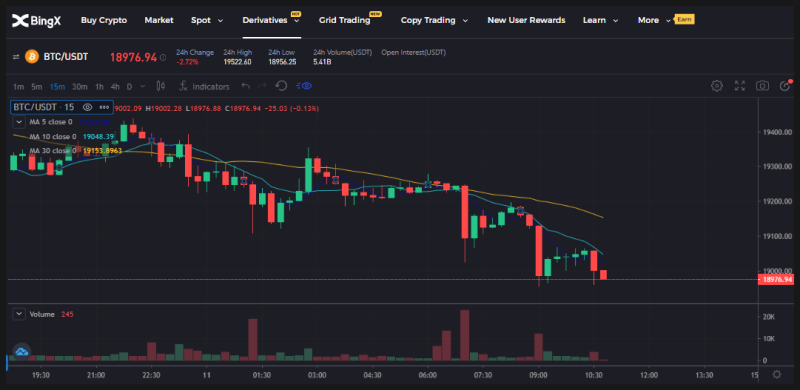Go to New User Rewards
This screenshot has width=800, height=390.
click(526, 20)
